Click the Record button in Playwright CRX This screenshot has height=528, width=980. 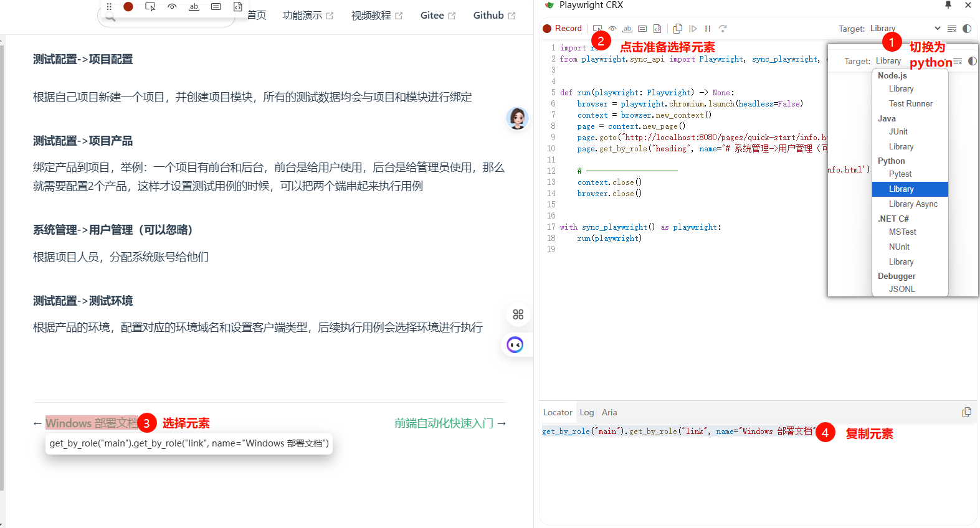tap(562, 29)
